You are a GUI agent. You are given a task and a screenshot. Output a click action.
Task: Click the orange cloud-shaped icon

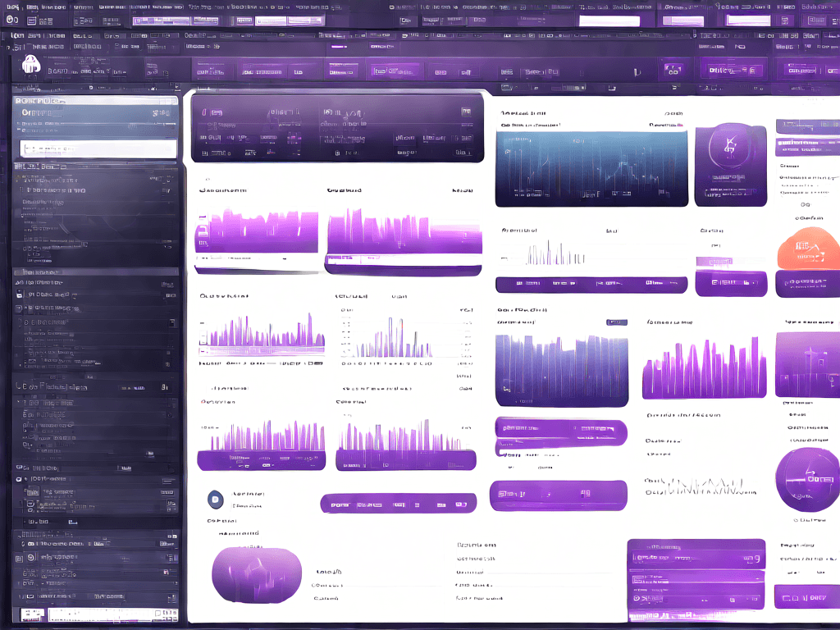(x=809, y=248)
